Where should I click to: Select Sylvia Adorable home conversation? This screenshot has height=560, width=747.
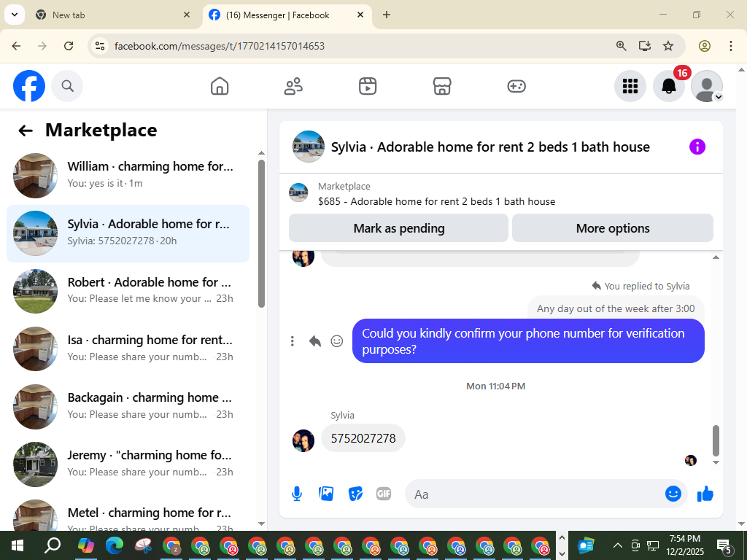pos(128,233)
